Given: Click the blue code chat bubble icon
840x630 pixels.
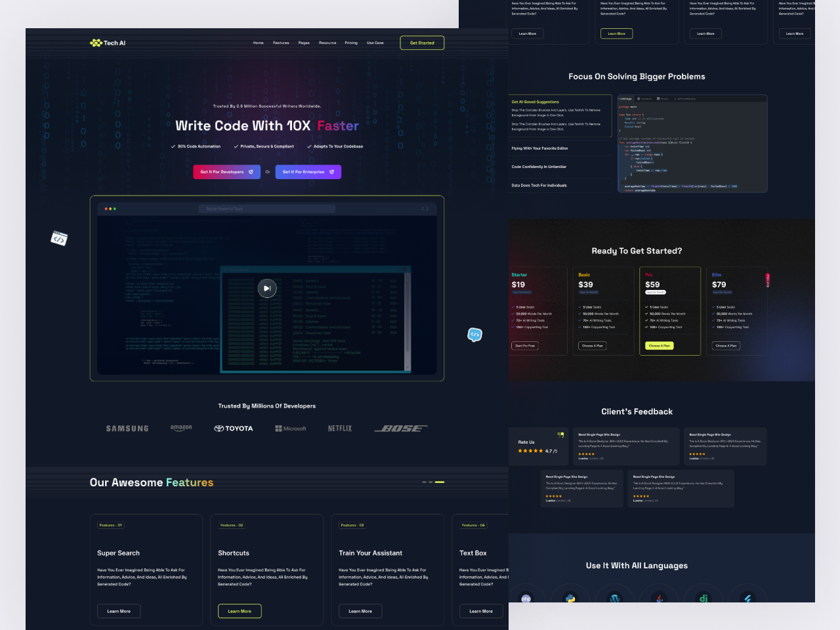Looking at the screenshot, I should click(x=474, y=335).
